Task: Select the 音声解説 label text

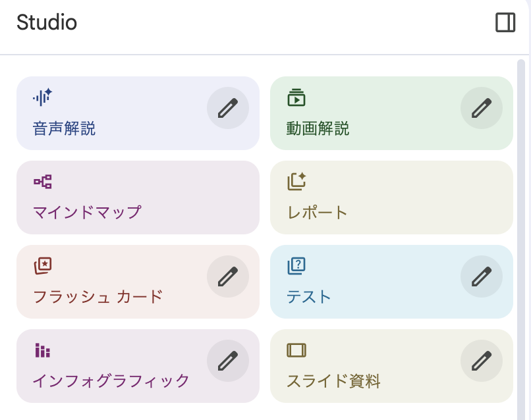Action: (x=64, y=128)
